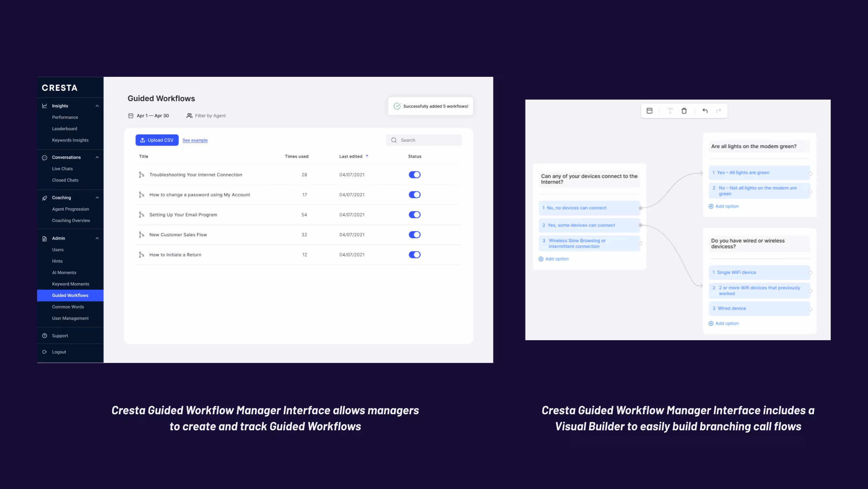Disable the Troubleshooting Your Internet Connection workflow toggle
868x489 pixels.
[414, 175]
